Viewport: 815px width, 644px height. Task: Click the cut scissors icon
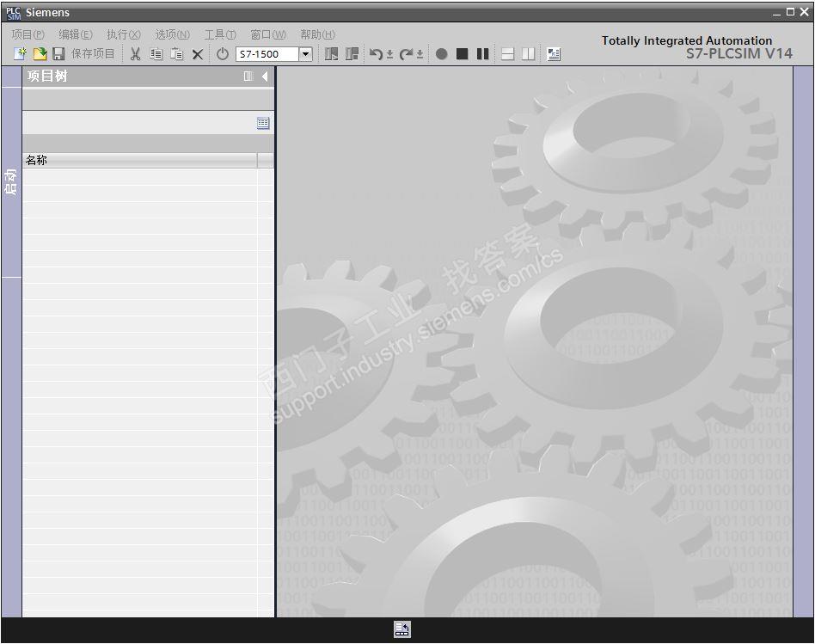click(135, 54)
